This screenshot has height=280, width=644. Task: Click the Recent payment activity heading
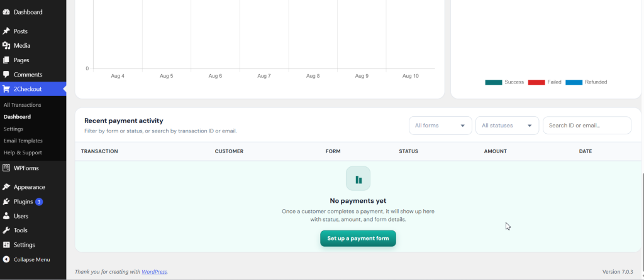point(124,121)
